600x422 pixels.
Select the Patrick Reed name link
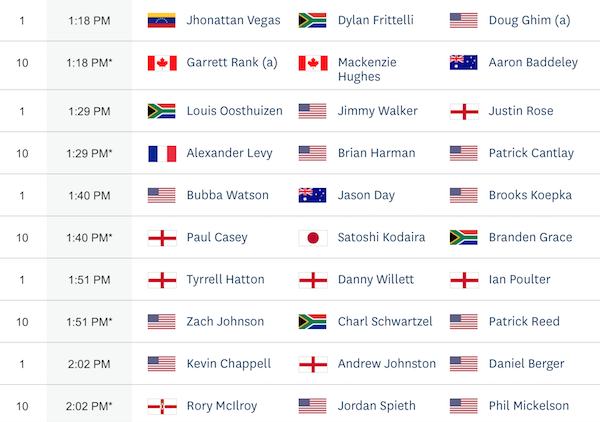pyautogui.click(x=524, y=321)
